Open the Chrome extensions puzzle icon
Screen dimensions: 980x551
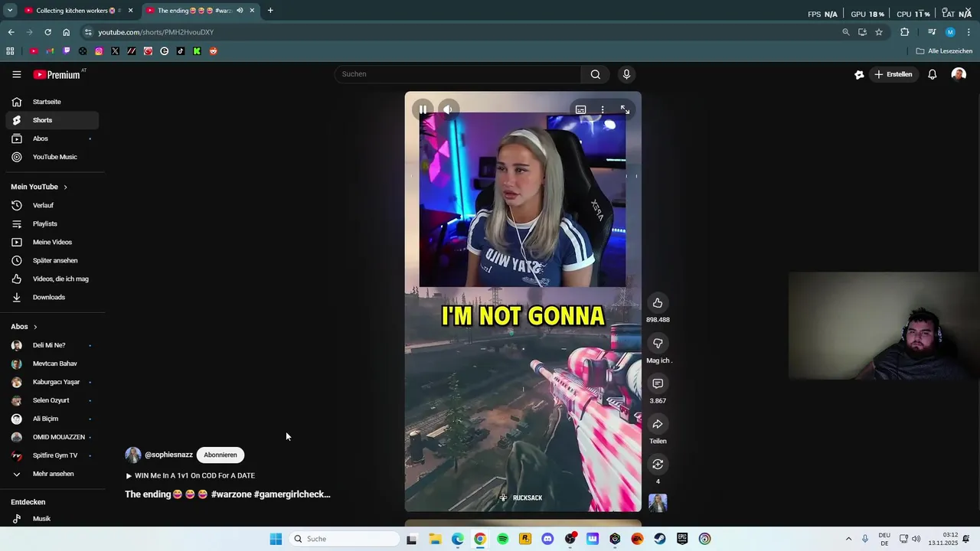point(904,32)
